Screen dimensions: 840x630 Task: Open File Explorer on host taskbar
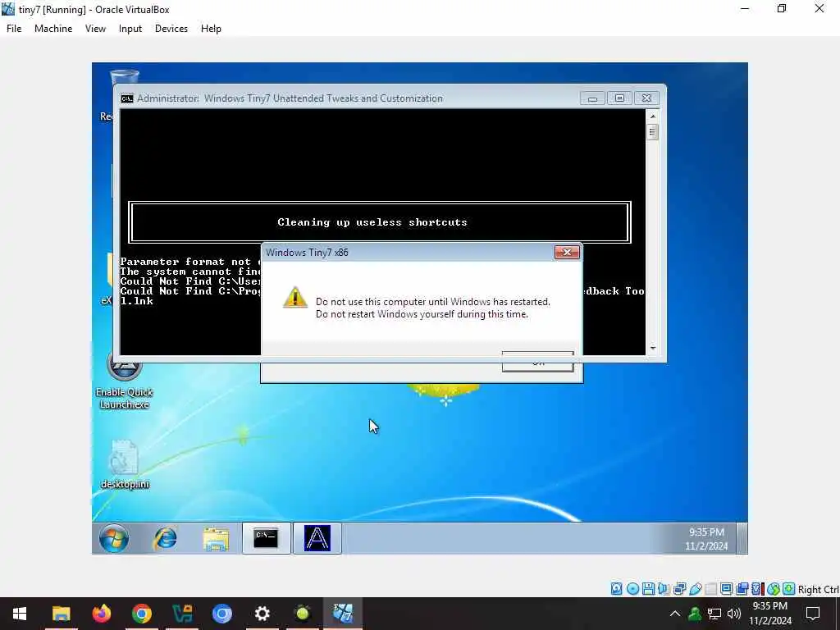coord(61,614)
